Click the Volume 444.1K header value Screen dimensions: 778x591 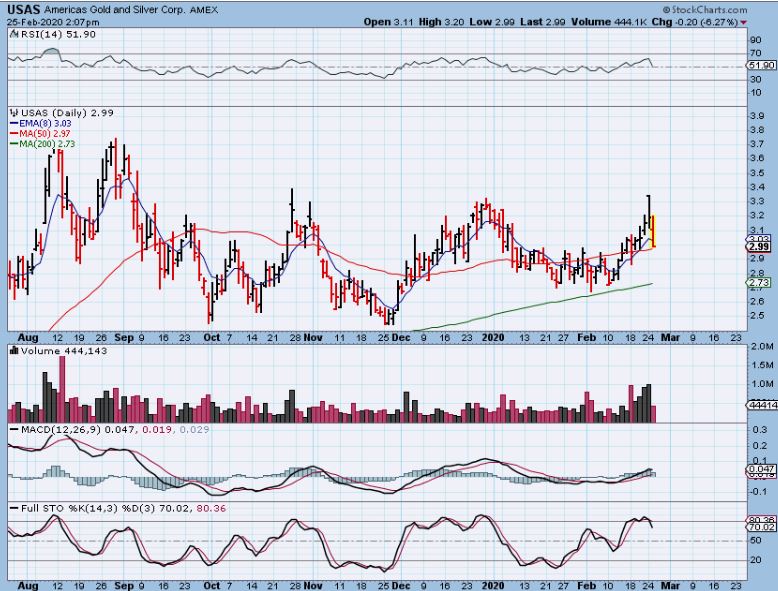coord(609,22)
